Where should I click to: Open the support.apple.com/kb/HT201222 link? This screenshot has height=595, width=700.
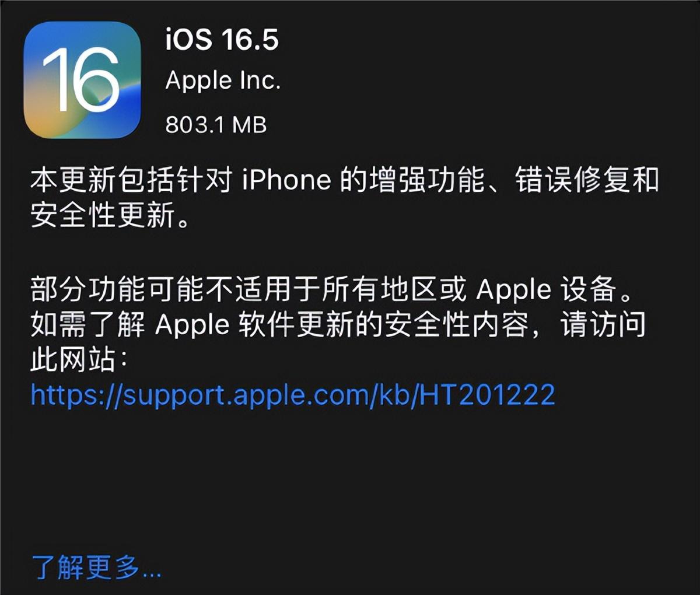click(293, 395)
